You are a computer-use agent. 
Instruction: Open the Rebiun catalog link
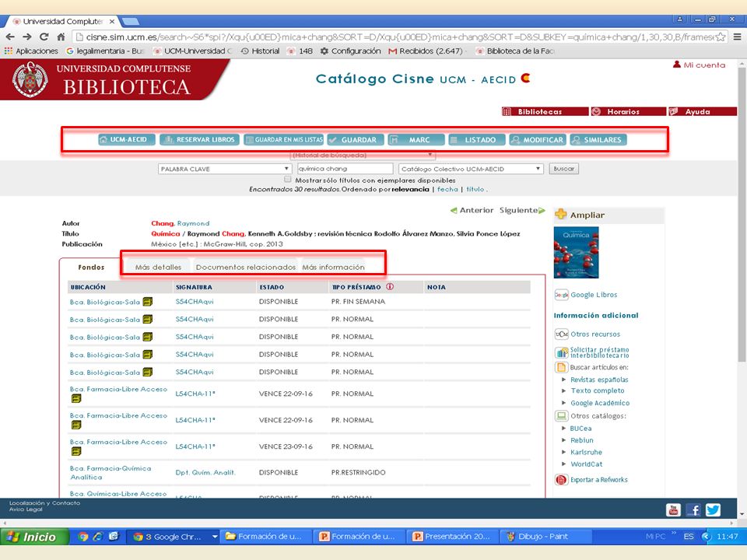(x=582, y=440)
